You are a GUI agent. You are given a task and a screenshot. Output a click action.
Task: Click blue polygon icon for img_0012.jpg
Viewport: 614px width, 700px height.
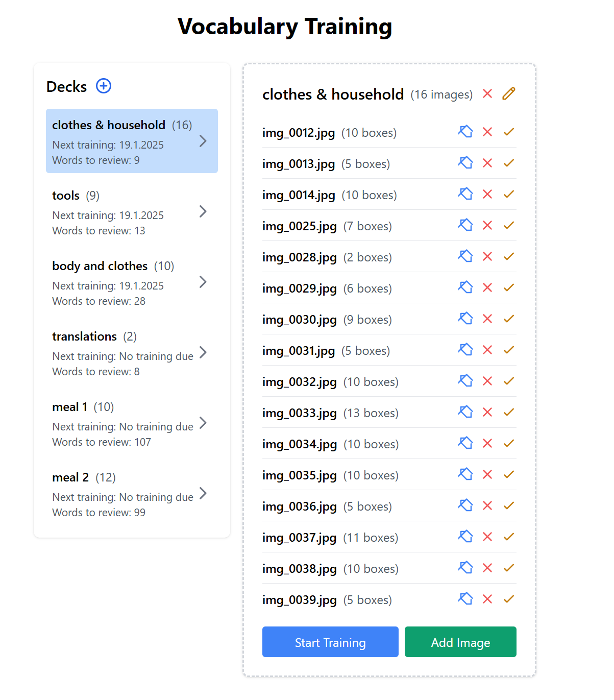[x=465, y=132]
